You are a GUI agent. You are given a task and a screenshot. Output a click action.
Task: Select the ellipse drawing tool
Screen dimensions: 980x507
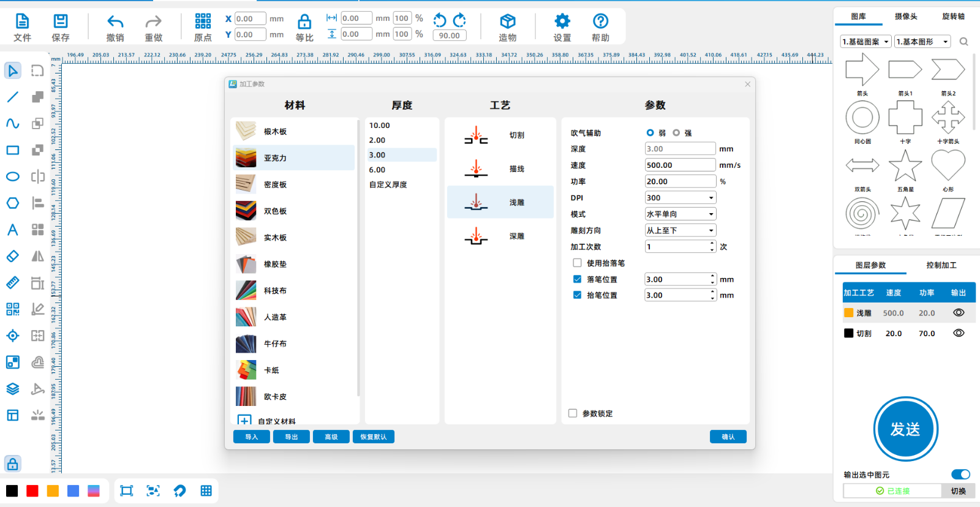coord(12,176)
